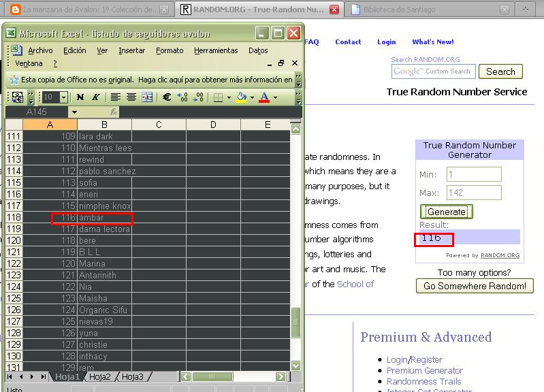Viewport: 544px width, 392px height.
Task: Open the font size dropdown
Action: click(x=63, y=97)
